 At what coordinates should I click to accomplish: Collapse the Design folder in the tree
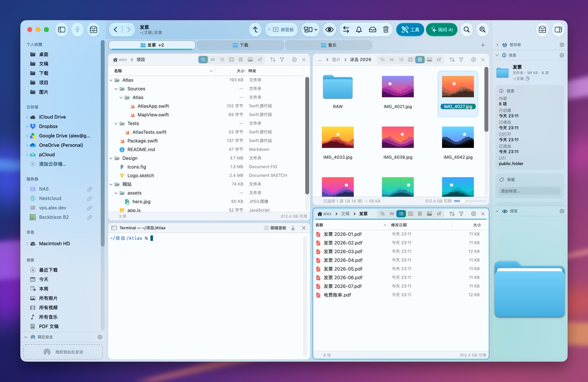pos(111,158)
